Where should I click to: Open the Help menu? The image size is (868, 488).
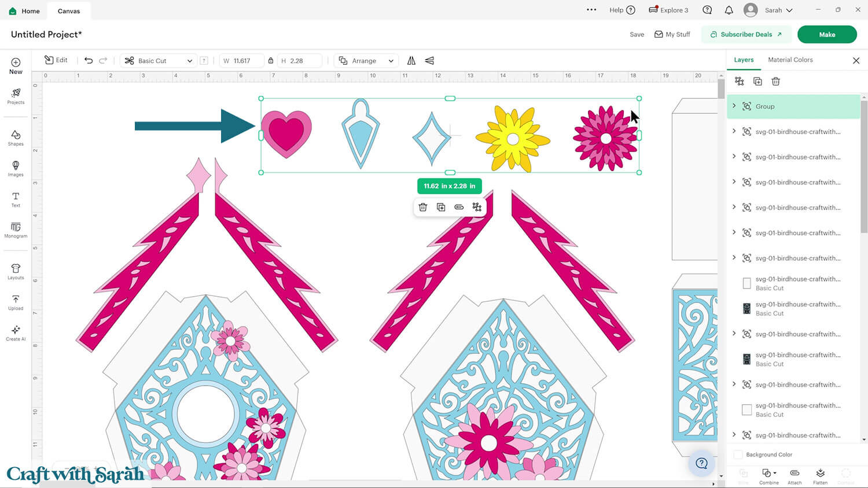[x=622, y=10]
